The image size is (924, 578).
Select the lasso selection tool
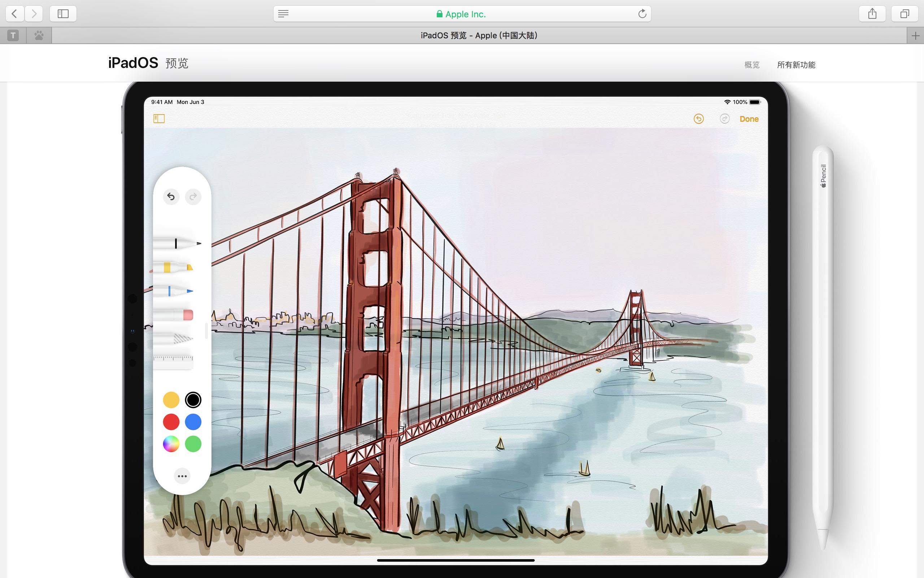point(173,338)
